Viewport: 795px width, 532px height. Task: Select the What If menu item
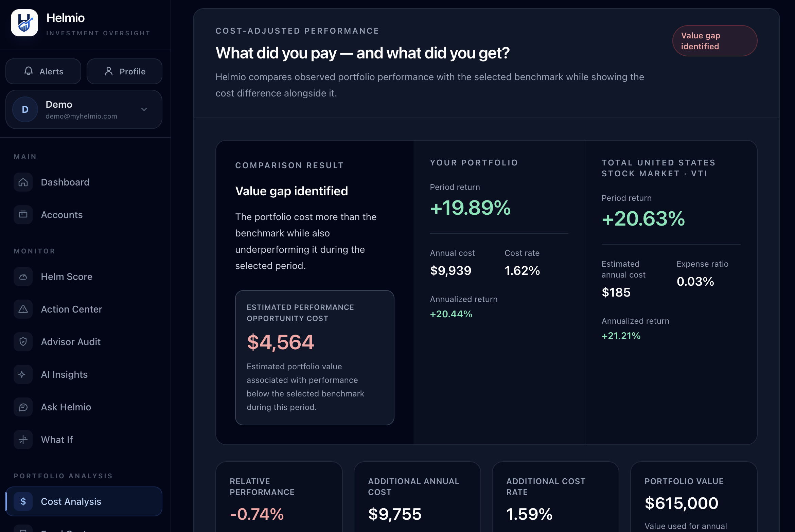click(84, 440)
